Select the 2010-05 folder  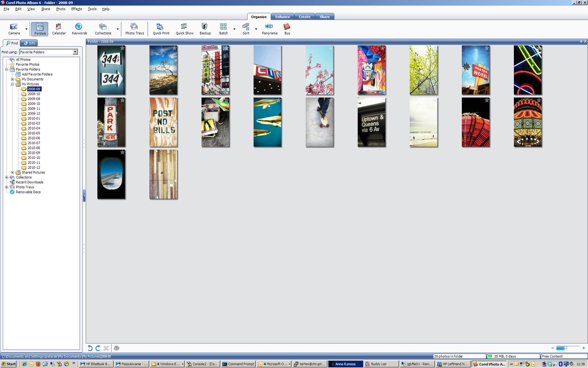[x=34, y=133]
